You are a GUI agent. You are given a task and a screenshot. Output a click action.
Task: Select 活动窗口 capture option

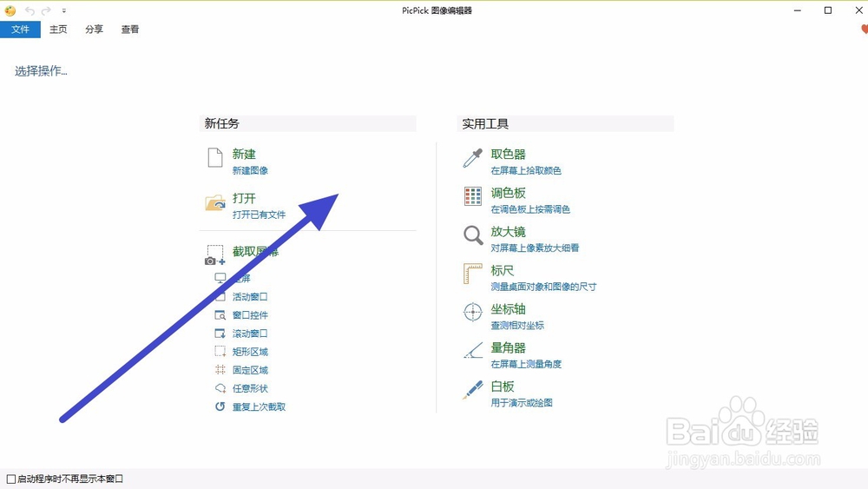(250, 297)
